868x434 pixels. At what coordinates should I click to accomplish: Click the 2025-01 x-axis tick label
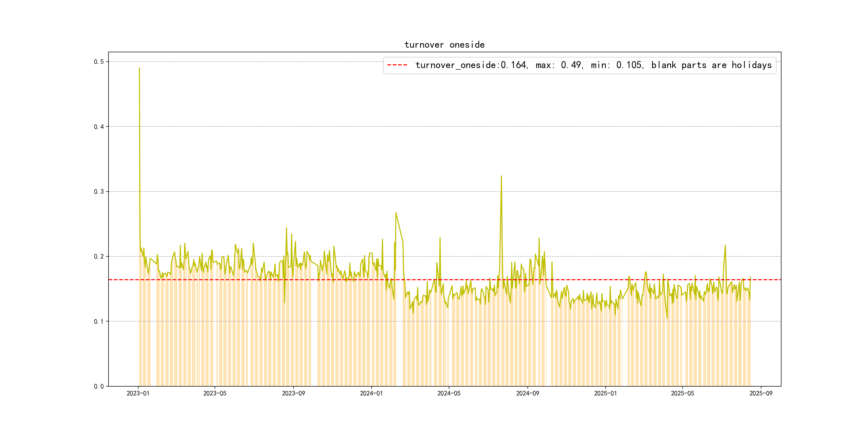tap(605, 393)
